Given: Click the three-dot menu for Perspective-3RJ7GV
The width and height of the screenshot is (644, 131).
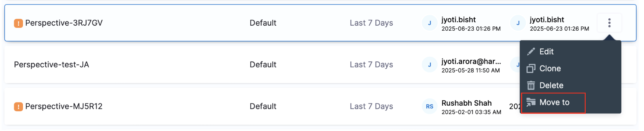Looking at the screenshot, I should tap(609, 23).
